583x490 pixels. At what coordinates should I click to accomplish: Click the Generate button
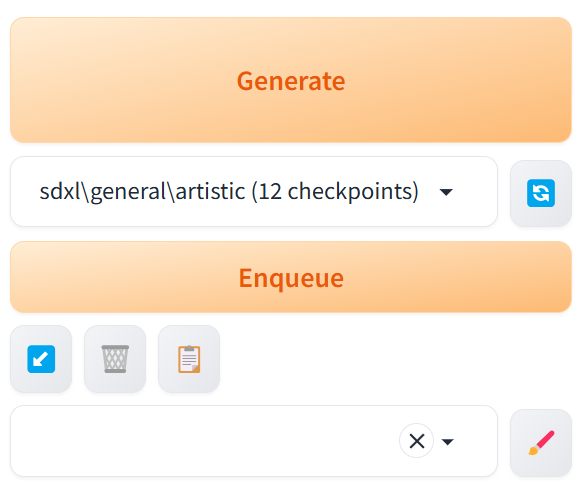click(x=291, y=80)
